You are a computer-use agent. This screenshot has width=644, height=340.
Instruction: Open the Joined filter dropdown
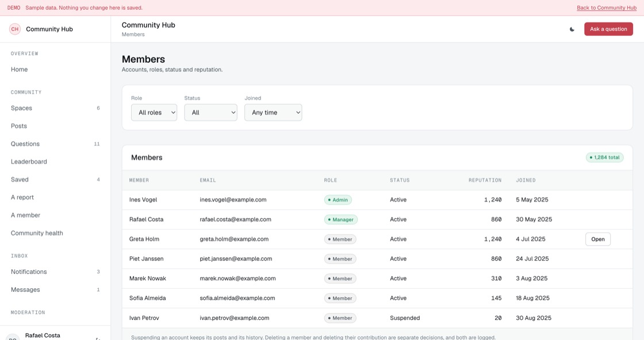click(273, 113)
